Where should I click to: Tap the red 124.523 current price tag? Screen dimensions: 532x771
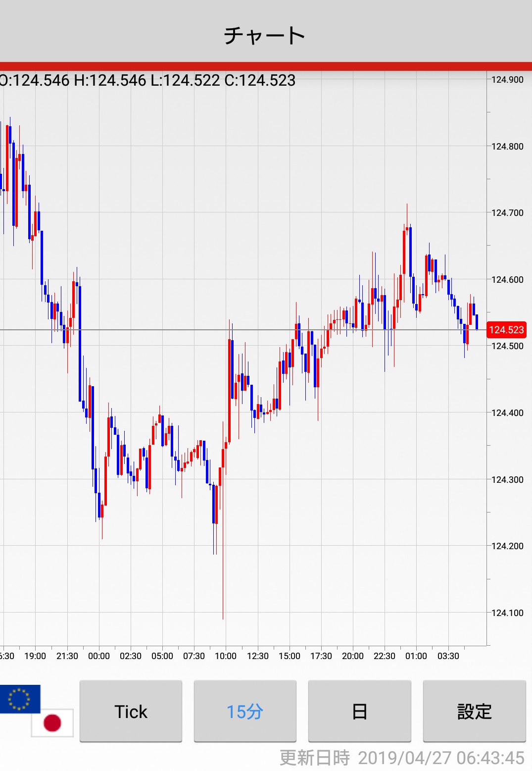(506, 330)
